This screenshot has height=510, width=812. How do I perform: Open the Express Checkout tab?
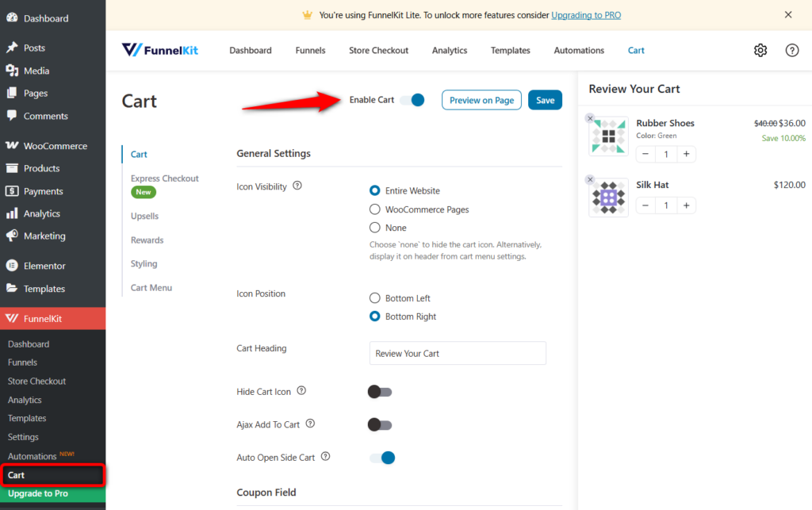(164, 178)
